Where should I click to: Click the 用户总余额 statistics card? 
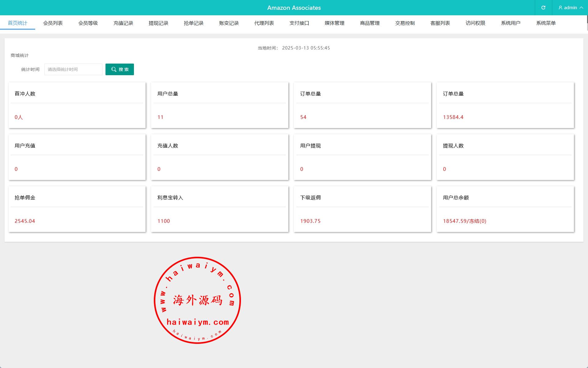click(x=505, y=209)
